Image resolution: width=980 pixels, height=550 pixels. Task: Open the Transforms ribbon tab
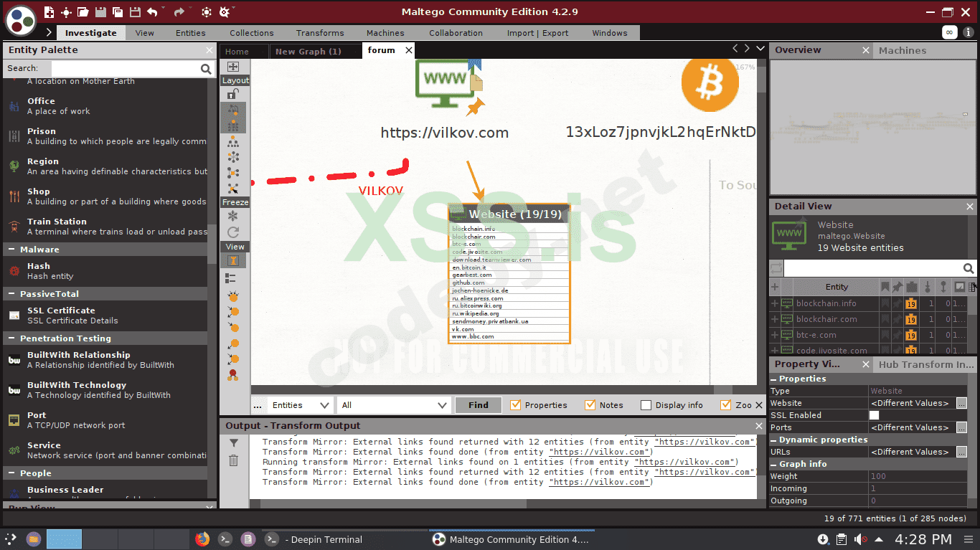(x=320, y=33)
